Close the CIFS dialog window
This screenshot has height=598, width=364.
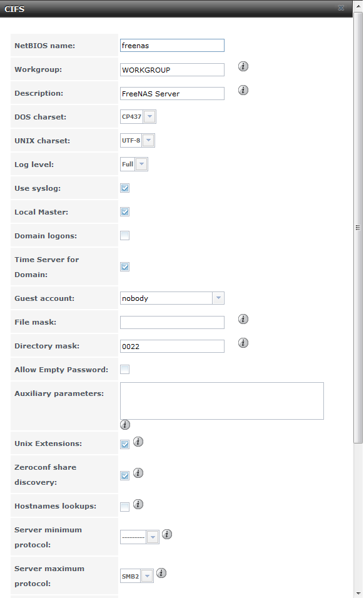point(341,8)
